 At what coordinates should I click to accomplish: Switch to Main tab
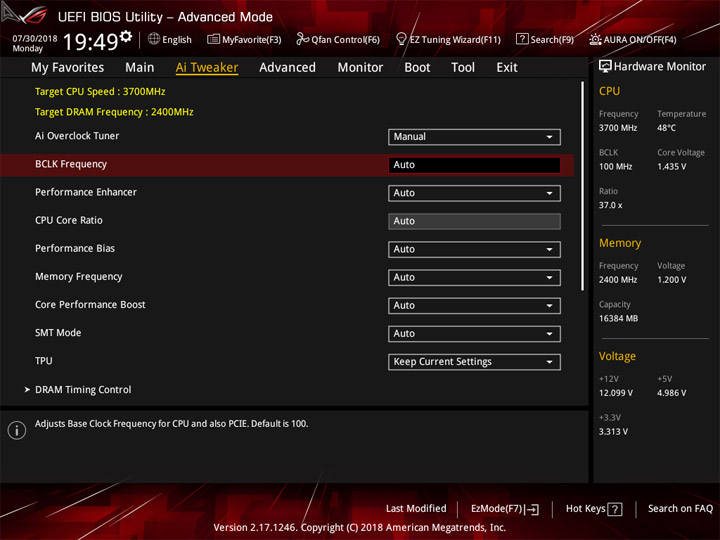point(140,68)
